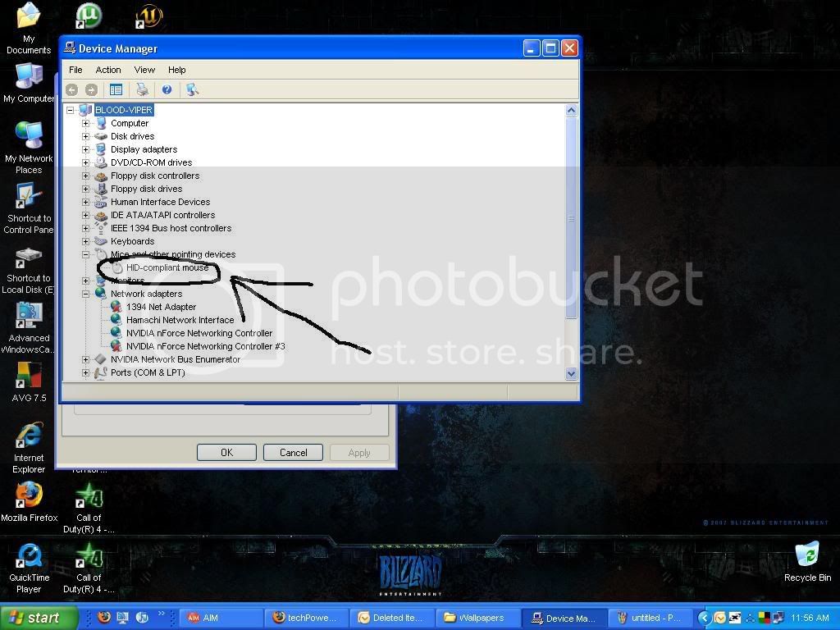Open My Network Places desktop icon
This screenshot has height=630, width=840.
[x=29, y=148]
